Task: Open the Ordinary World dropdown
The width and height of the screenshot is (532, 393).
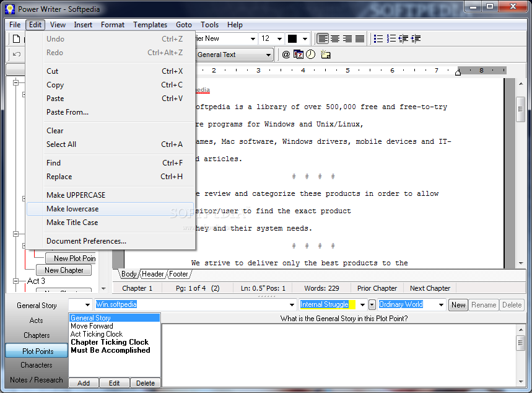Action: tap(441, 305)
